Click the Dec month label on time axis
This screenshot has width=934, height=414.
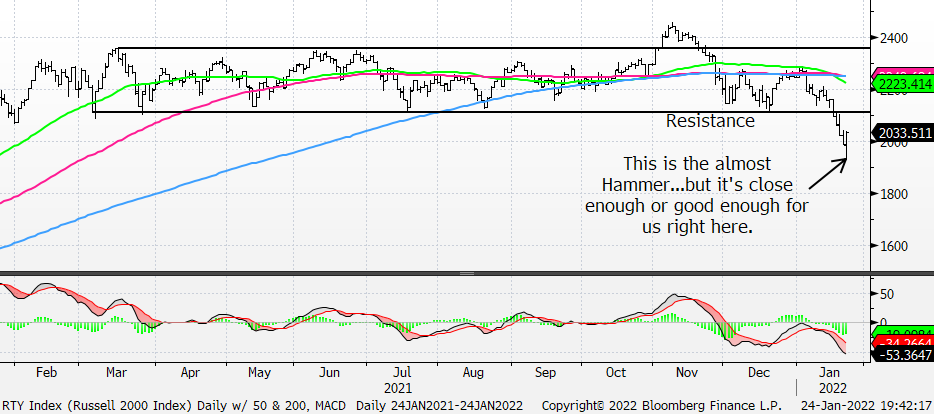[x=759, y=372]
